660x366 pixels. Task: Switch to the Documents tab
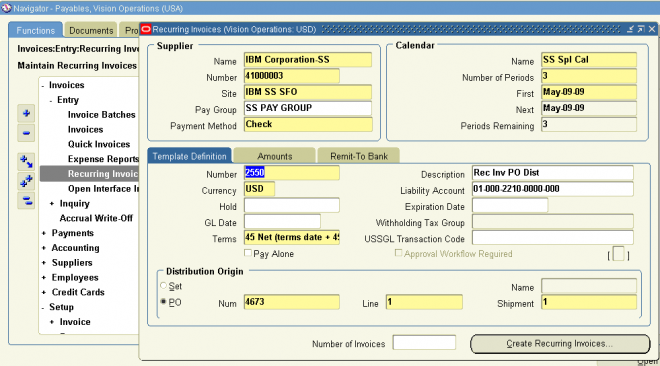pos(91,30)
